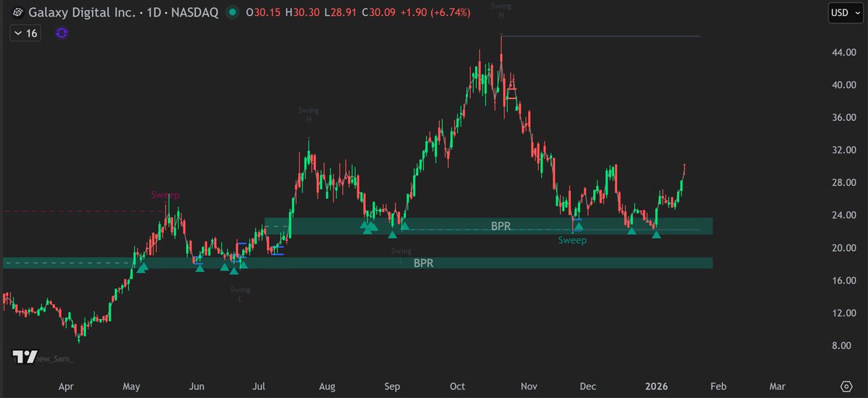
Task: Click the Swing H label at October peak
Action: point(501,10)
